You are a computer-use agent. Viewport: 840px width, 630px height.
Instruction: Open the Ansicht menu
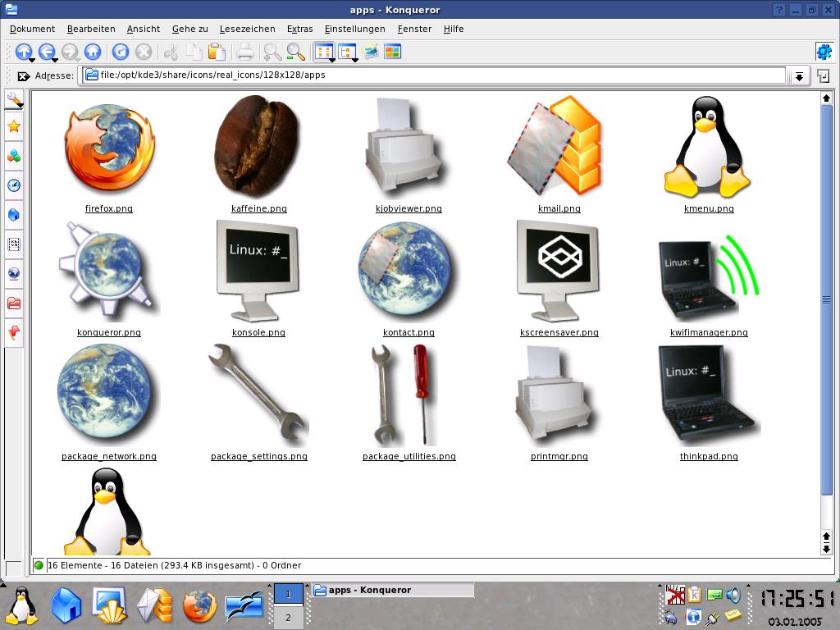pos(143,29)
